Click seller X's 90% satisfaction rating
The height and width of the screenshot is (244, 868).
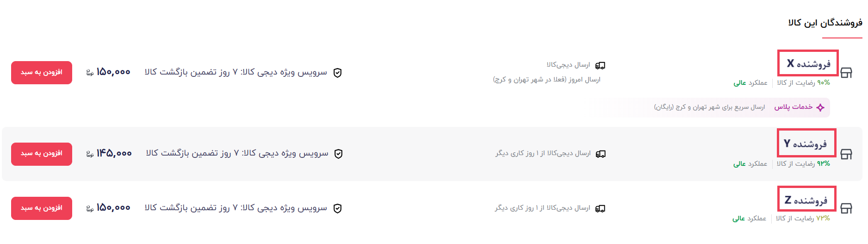(x=804, y=83)
